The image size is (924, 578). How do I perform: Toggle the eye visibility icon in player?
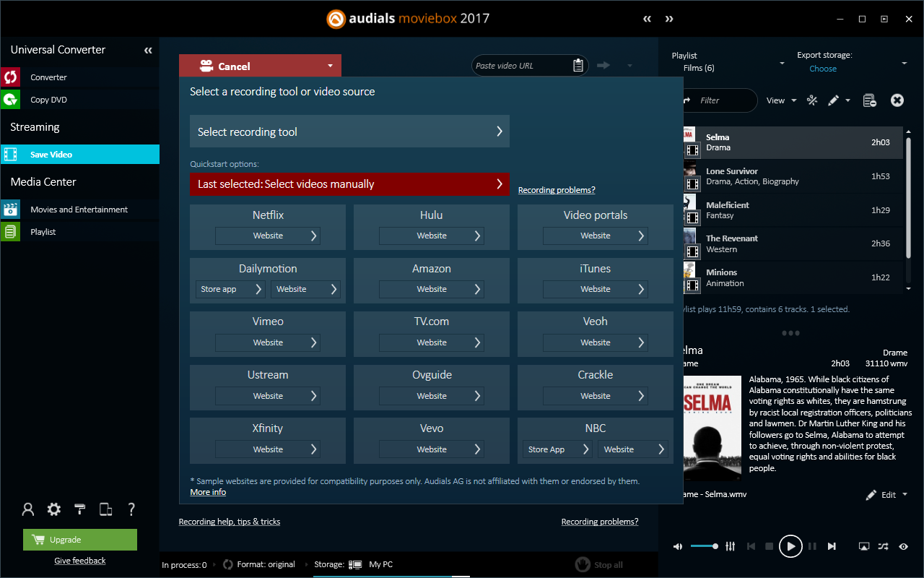point(903,547)
